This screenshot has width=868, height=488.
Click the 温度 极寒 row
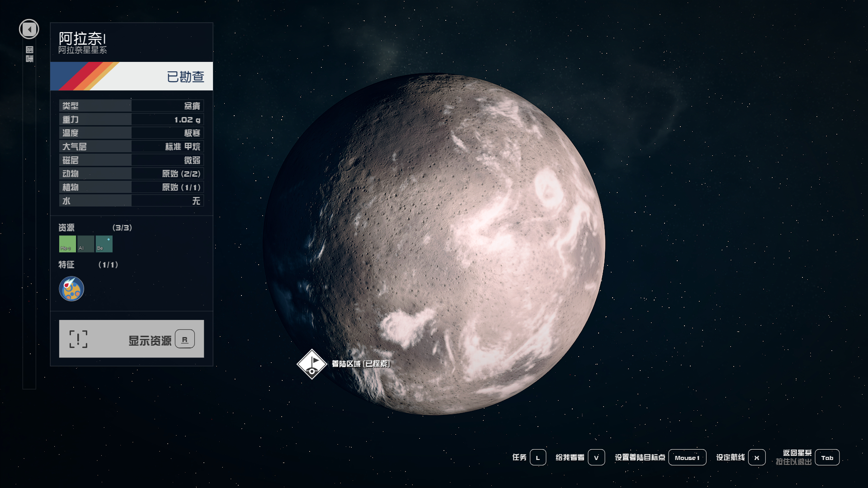pyautogui.click(x=132, y=133)
